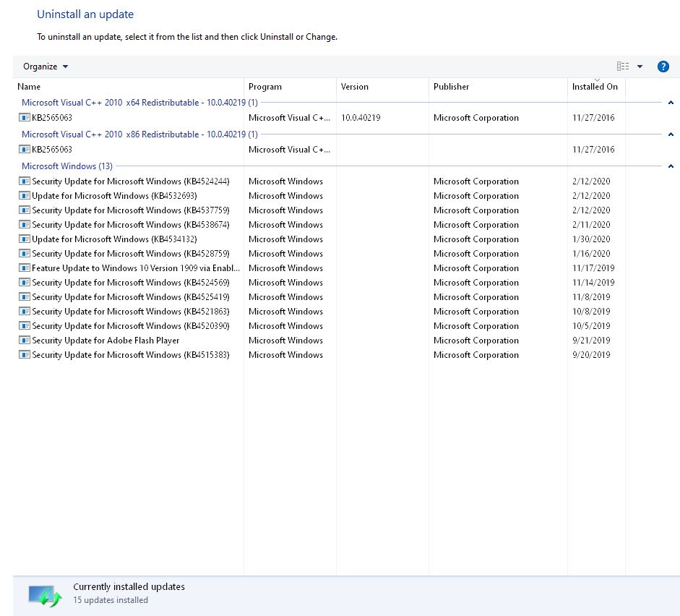Click the icon for update KB4524244
Image resolution: width=680 pixels, height=616 pixels.
25,181
